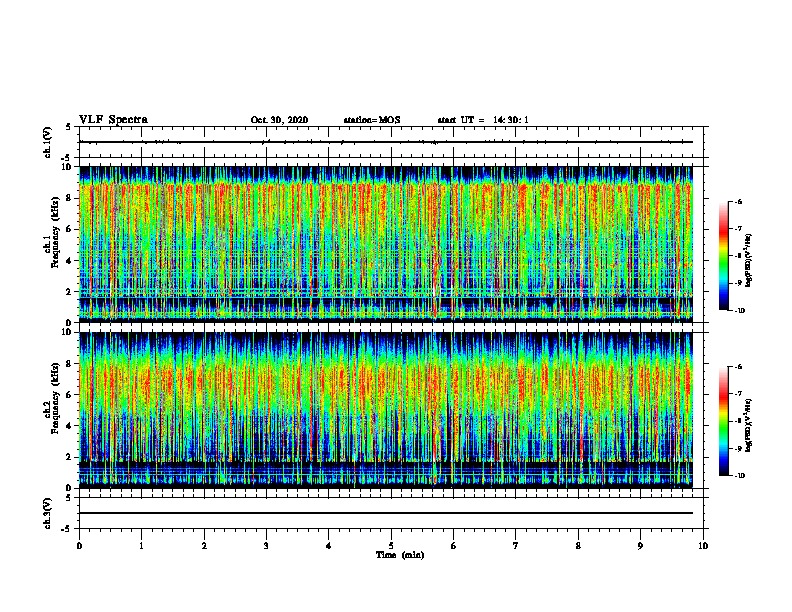Viewport: 792px width, 612px height.
Task: Click time axis tick label 5
Action: pos(391,546)
